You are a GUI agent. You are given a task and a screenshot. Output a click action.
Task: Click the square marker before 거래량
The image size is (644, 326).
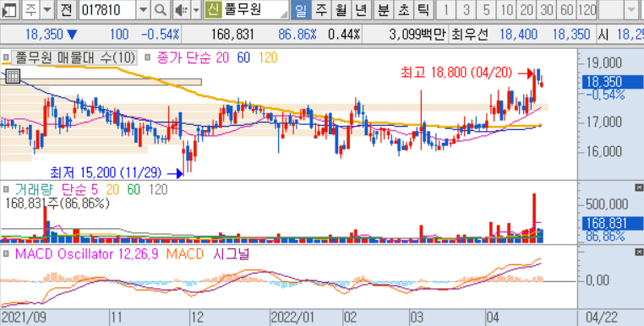click(5, 189)
